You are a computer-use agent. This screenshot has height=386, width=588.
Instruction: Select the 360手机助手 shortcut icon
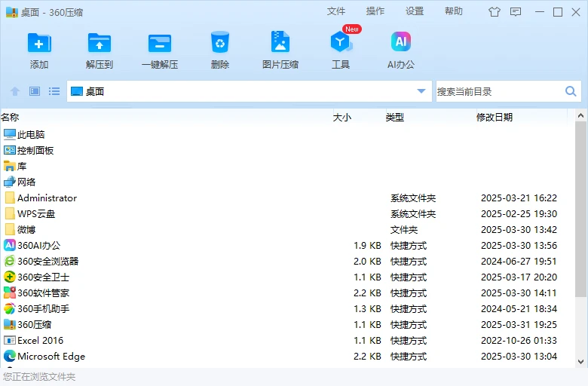10,309
